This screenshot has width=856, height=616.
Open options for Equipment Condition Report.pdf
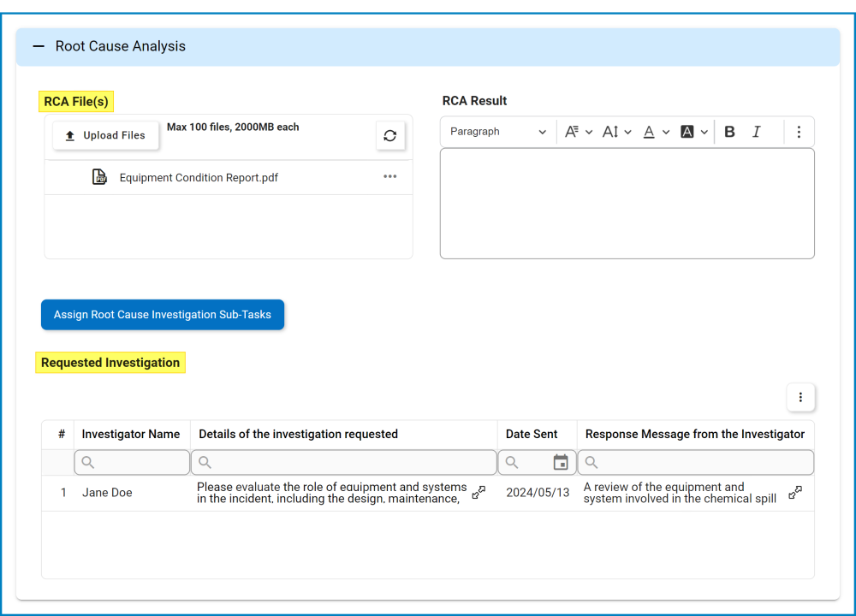(390, 177)
